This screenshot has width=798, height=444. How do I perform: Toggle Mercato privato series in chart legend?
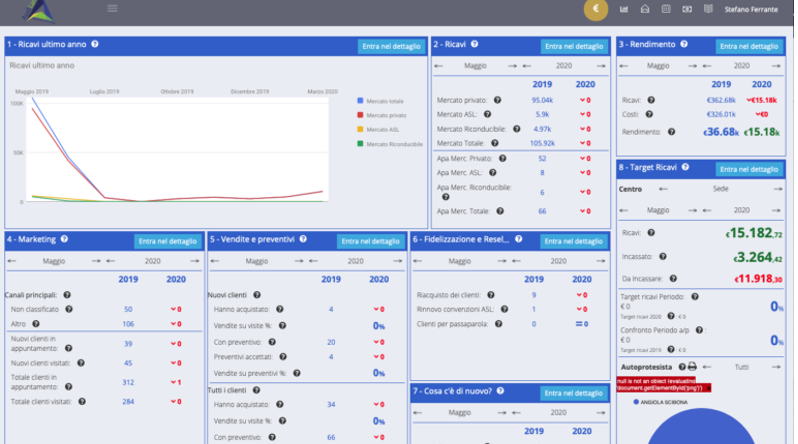(x=382, y=115)
